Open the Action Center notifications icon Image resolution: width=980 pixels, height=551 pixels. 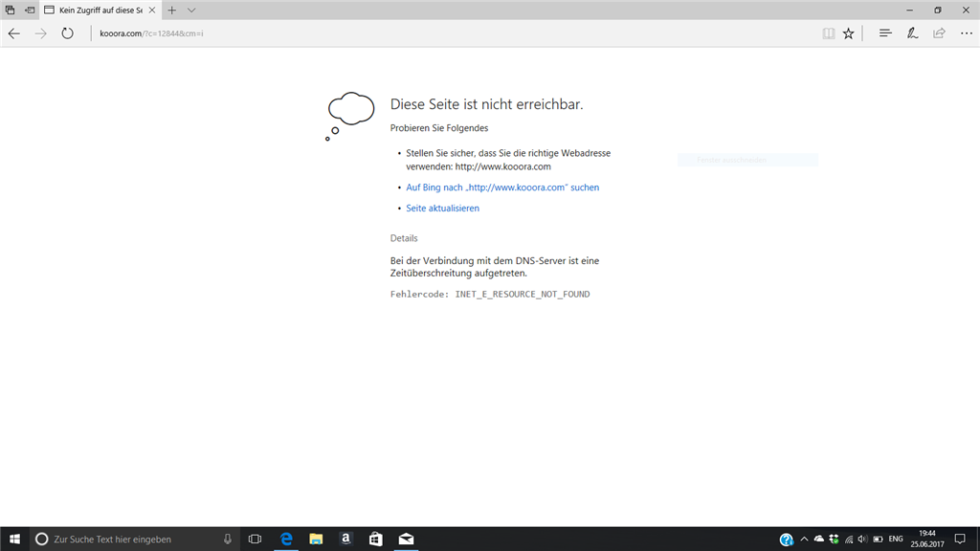click(x=960, y=540)
